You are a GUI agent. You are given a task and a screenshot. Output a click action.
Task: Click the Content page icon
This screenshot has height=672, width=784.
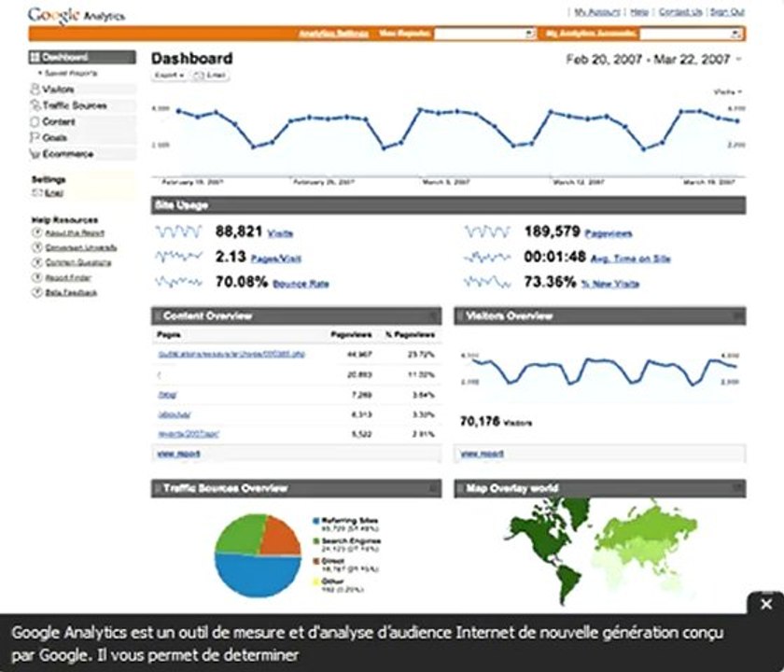(35, 121)
